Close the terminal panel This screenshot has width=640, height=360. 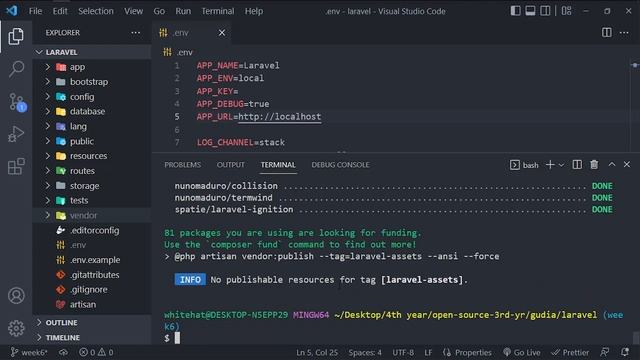click(x=627, y=164)
